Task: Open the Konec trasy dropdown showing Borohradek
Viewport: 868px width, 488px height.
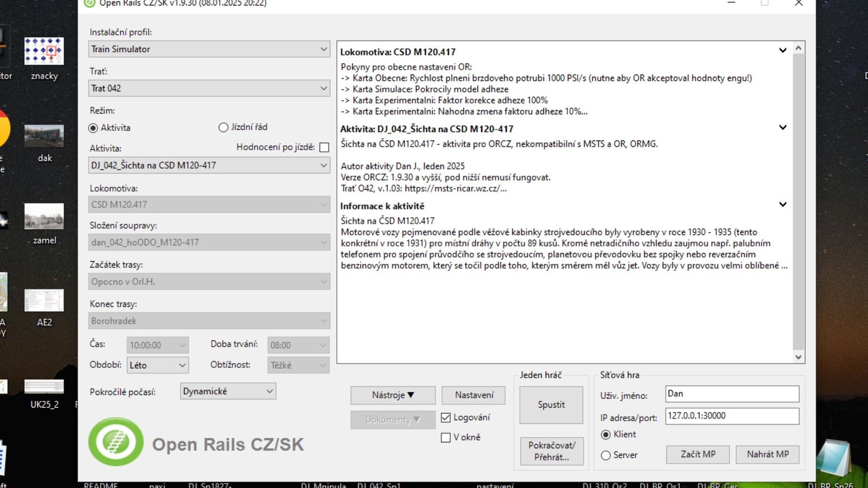Action: pyautogui.click(x=209, y=321)
